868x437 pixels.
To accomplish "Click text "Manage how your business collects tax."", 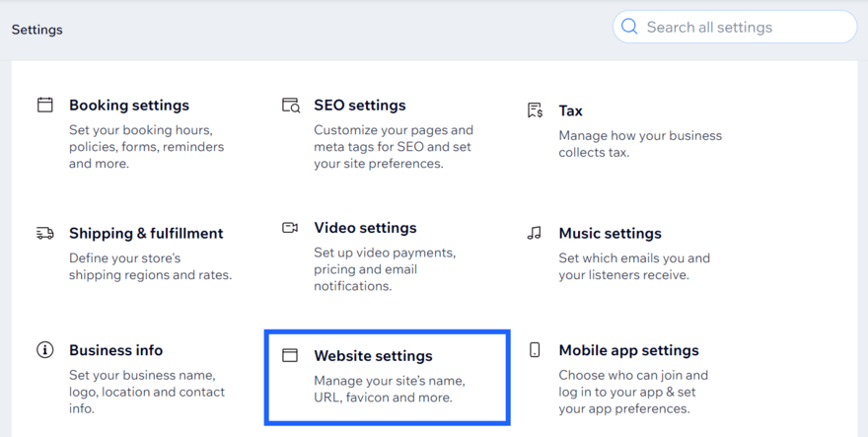I will pyautogui.click(x=640, y=144).
